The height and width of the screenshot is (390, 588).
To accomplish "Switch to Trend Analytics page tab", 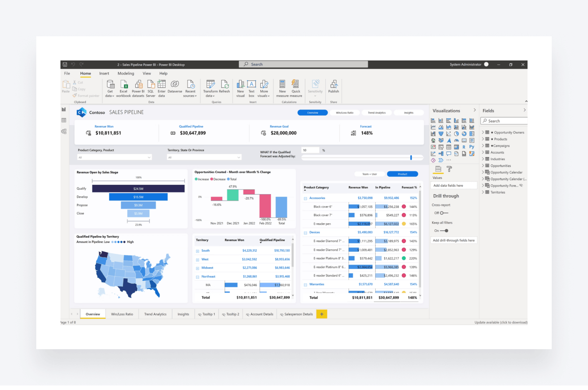I will (x=155, y=314).
